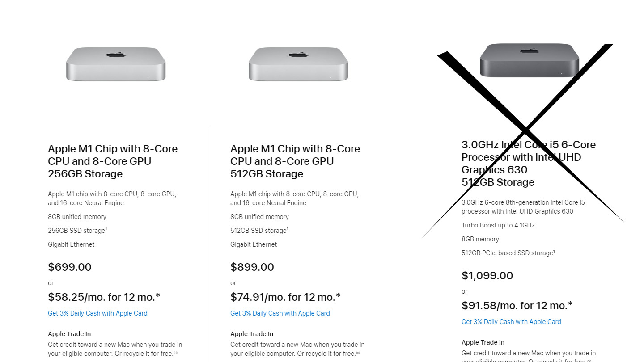The height and width of the screenshot is (362, 644).
Task: Click footnote 1 after 256GB SSD storage
Action: point(106,229)
